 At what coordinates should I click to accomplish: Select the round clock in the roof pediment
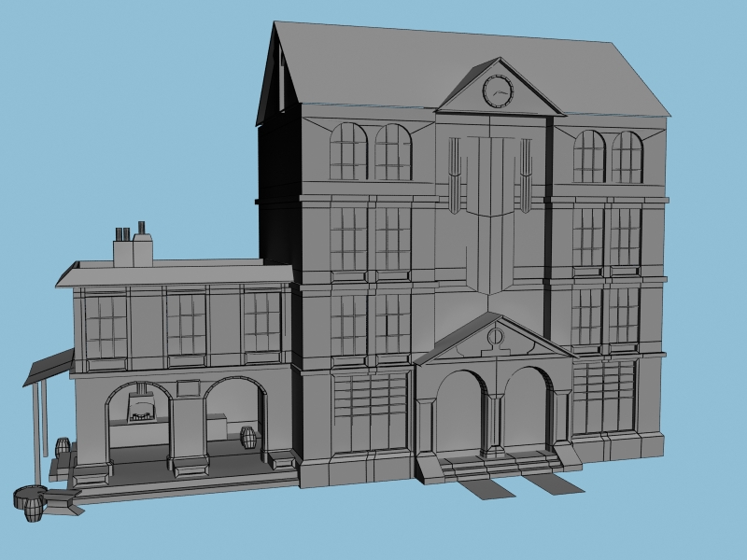(499, 91)
